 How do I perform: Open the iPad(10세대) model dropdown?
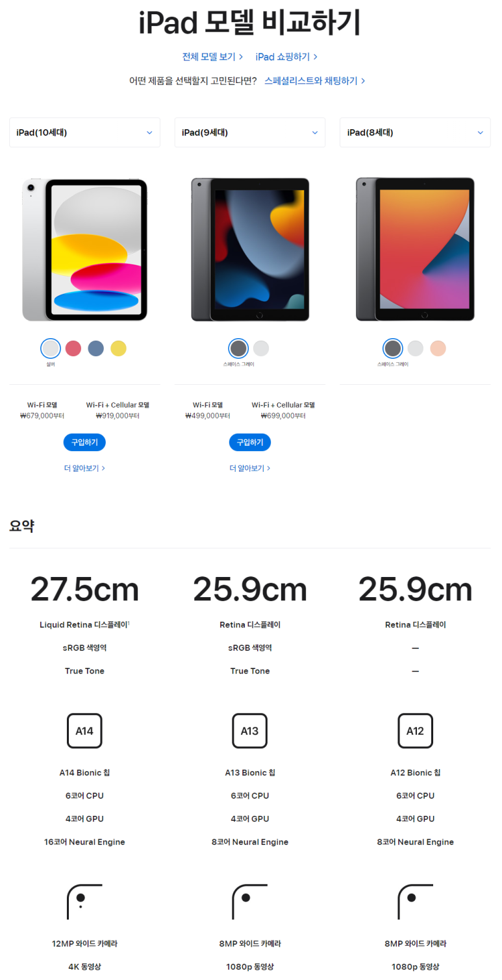click(84, 132)
